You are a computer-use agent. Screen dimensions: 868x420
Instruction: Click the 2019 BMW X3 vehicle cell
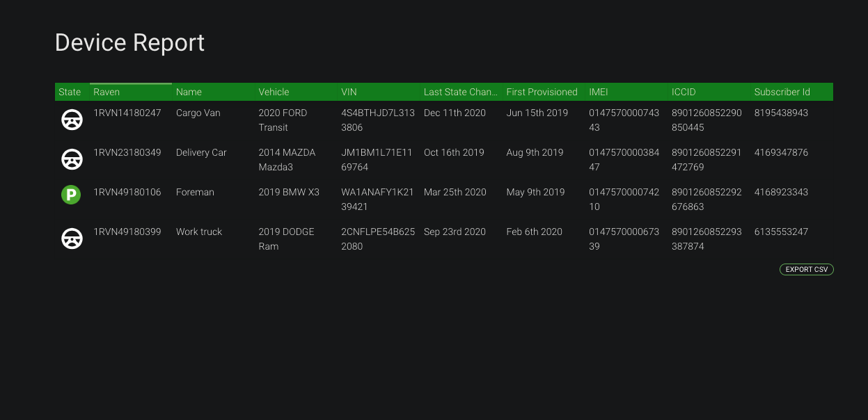click(289, 192)
